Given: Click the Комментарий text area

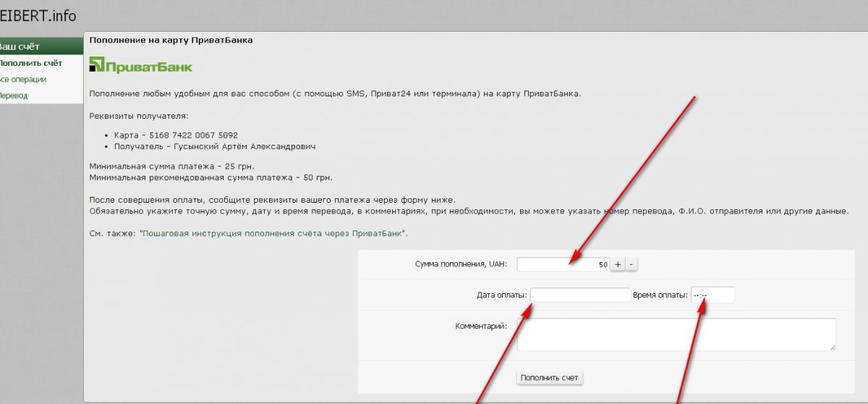Looking at the screenshot, I should (676, 334).
